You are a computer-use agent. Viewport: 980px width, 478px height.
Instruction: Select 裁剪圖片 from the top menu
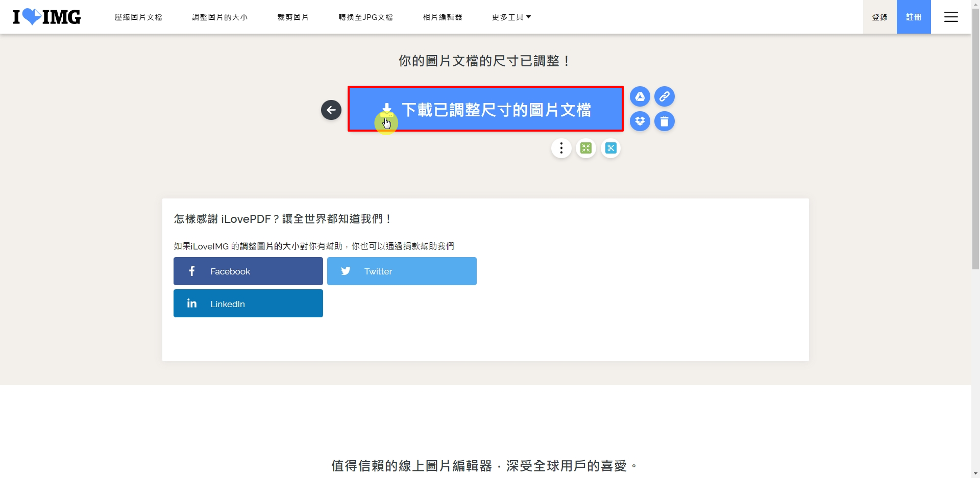[x=293, y=17]
